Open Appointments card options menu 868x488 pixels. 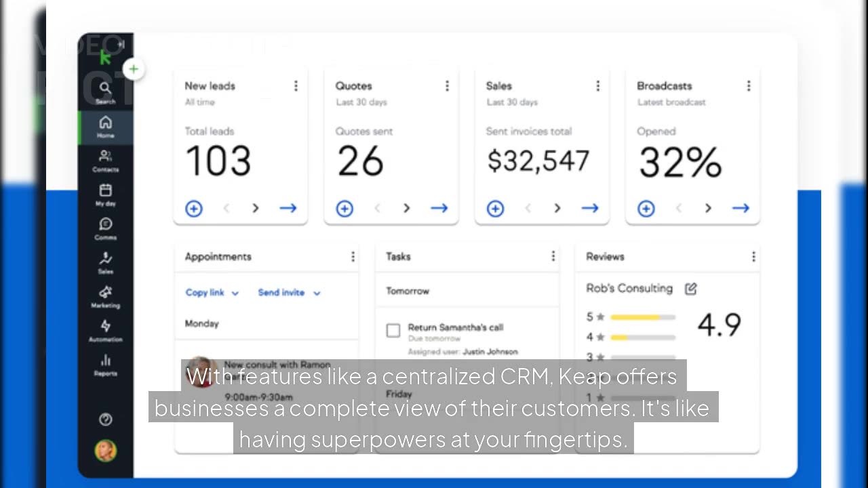[x=353, y=256]
